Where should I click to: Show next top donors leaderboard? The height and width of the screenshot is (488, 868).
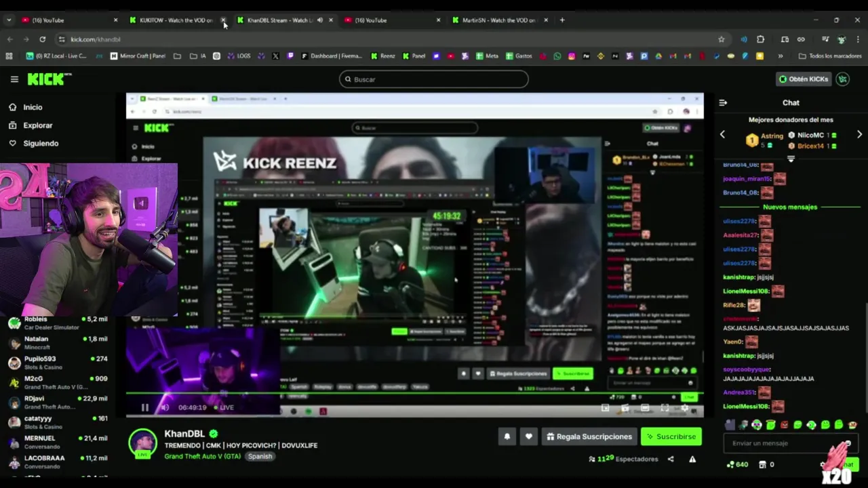859,135
